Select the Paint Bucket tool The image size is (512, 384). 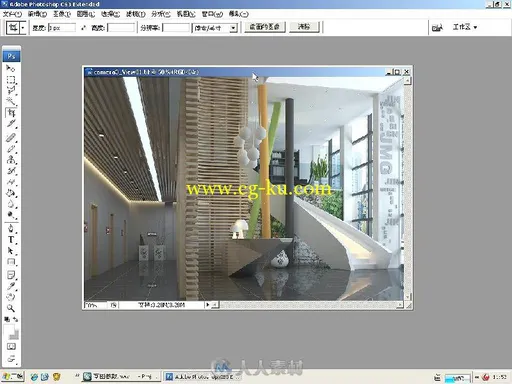[11, 193]
